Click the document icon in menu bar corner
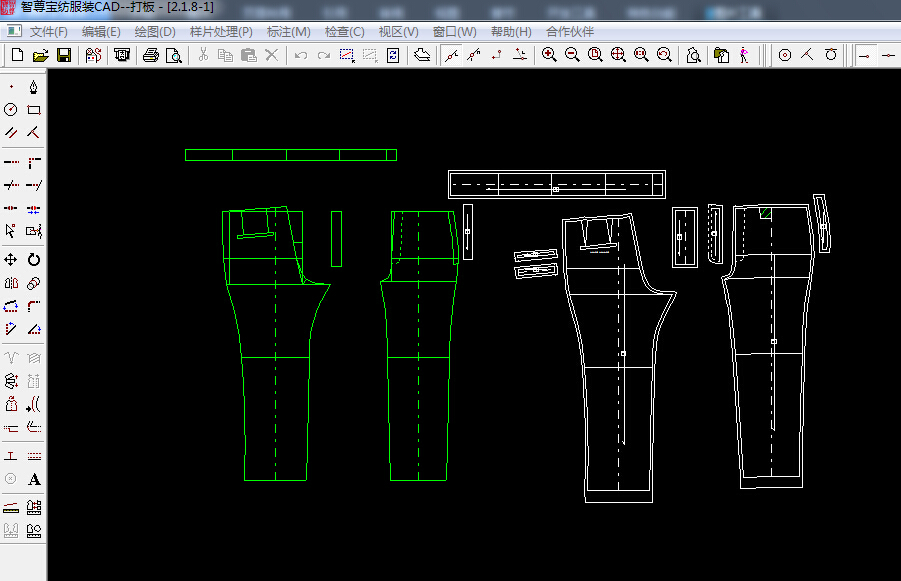Viewport: 901px width, 581px height. pyautogui.click(x=13, y=32)
